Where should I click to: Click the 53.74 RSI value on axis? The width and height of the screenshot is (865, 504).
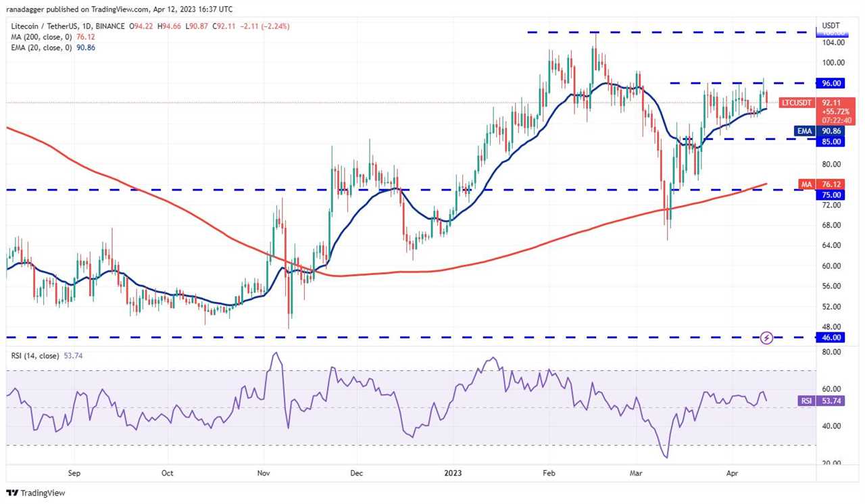[x=831, y=401]
